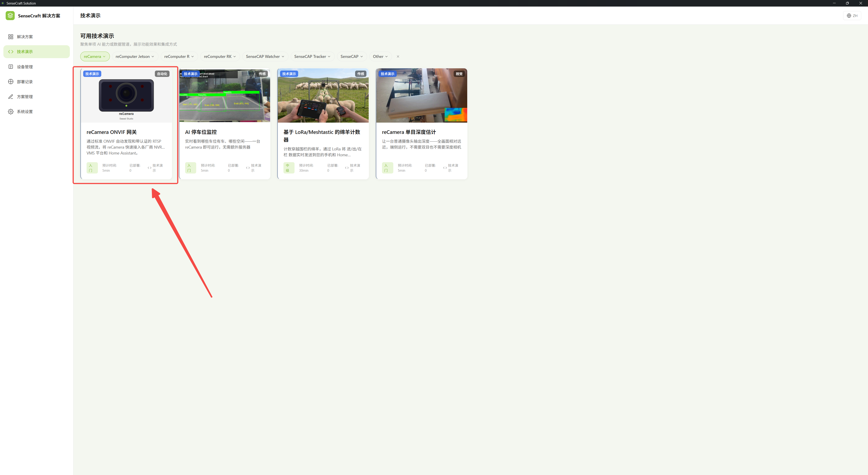Expand the reComputer Jetson filter dropdown
Image resolution: width=868 pixels, height=475 pixels.
[135, 57]
